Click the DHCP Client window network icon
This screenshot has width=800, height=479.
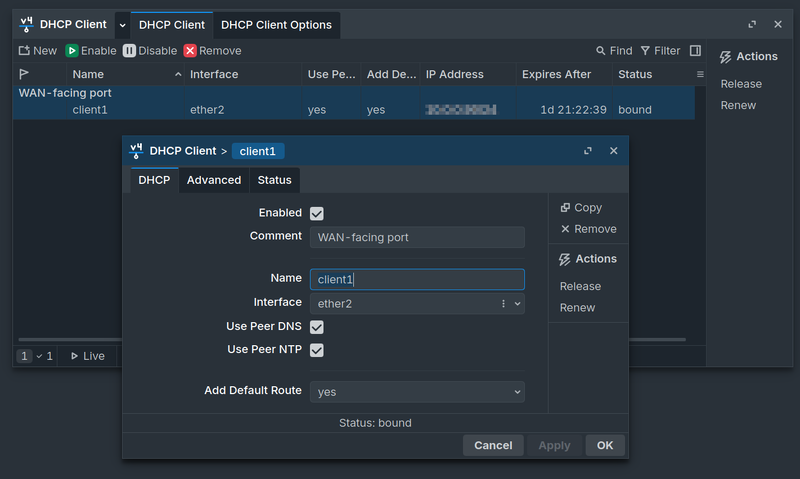pos(27,24)
